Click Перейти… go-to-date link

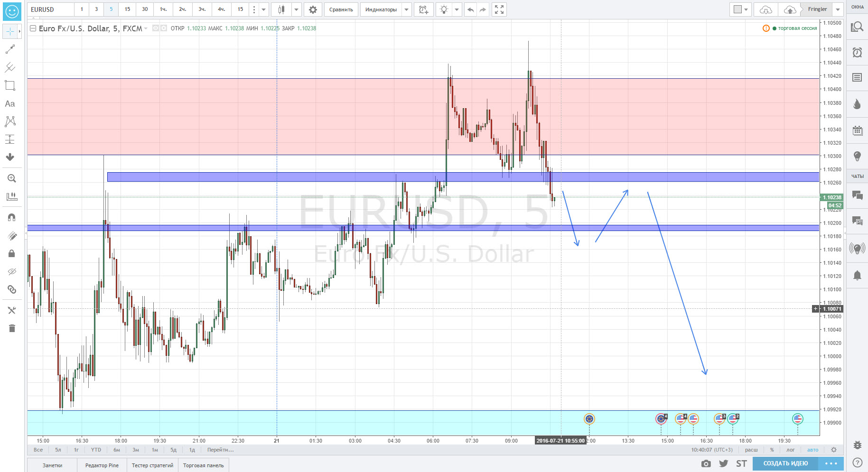[220, 450]
